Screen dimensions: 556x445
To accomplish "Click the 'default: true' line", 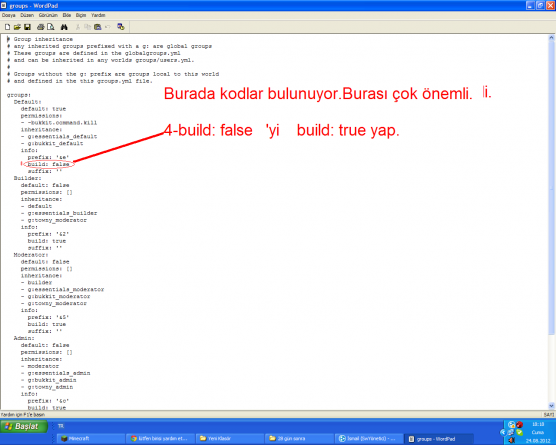I will 43,109.
